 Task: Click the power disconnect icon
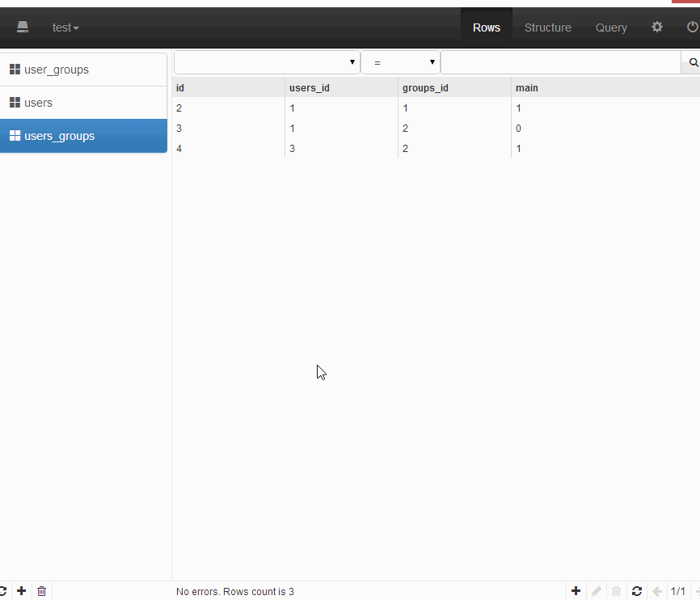coord(692,27)
